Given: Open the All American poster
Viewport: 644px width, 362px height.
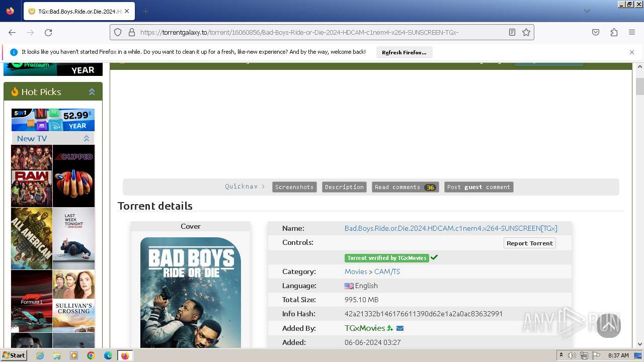Looking at the screenshot, I should tap(32, 239).
